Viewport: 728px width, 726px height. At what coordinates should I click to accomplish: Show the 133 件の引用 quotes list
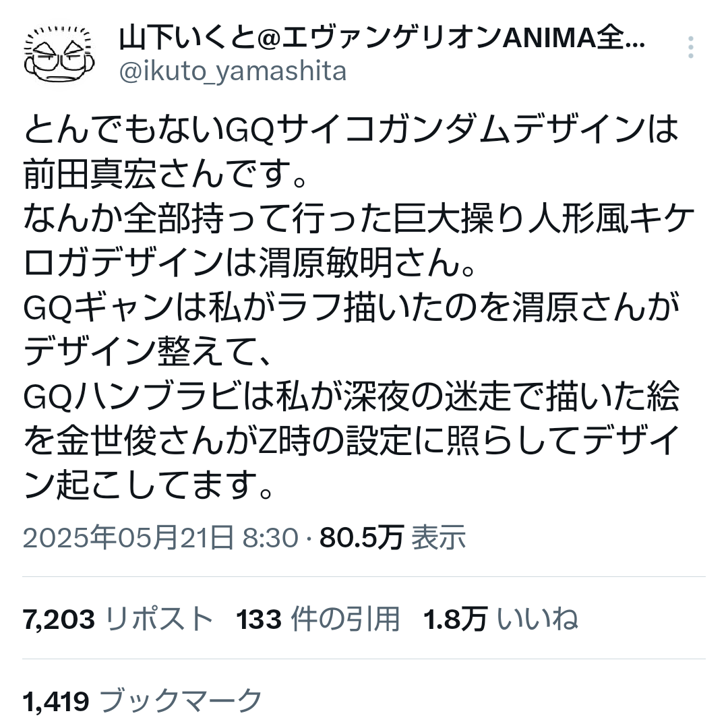(x=318, y=619)
